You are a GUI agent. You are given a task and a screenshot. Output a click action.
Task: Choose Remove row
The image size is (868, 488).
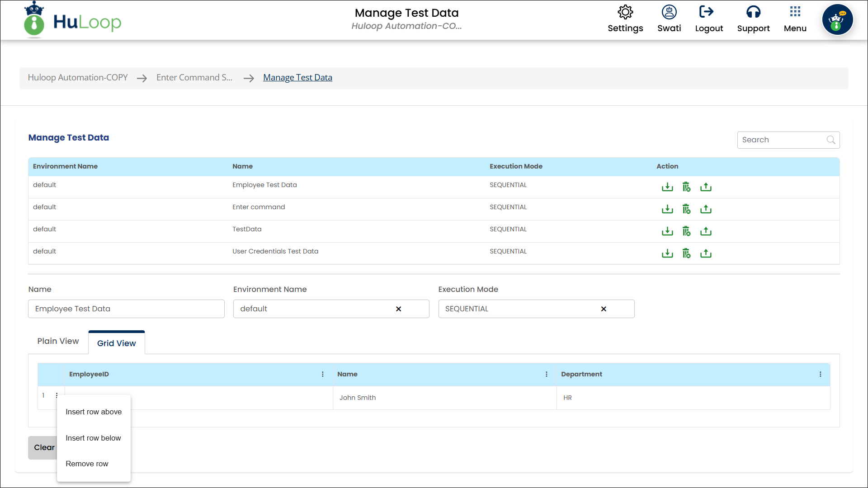pyautogui.click(x=94, y=464)
